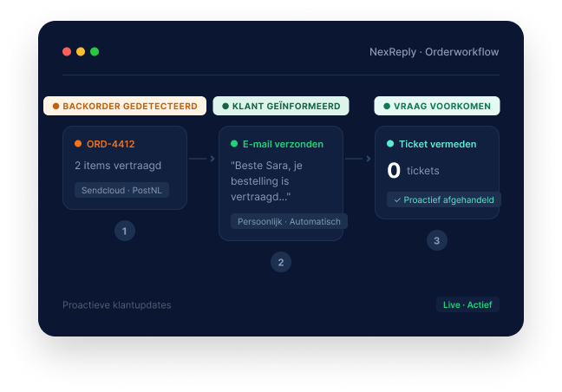The height and width of the screenshot is (392, 562).
Task: Click the checkmark in Proactief afgehandeld
Action: coord(397,200)
